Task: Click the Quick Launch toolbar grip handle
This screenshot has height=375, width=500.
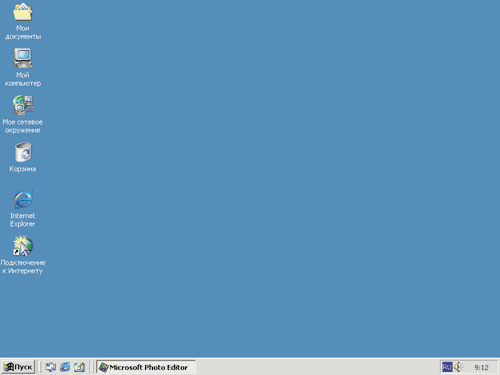Action: (x=40, y=367)
